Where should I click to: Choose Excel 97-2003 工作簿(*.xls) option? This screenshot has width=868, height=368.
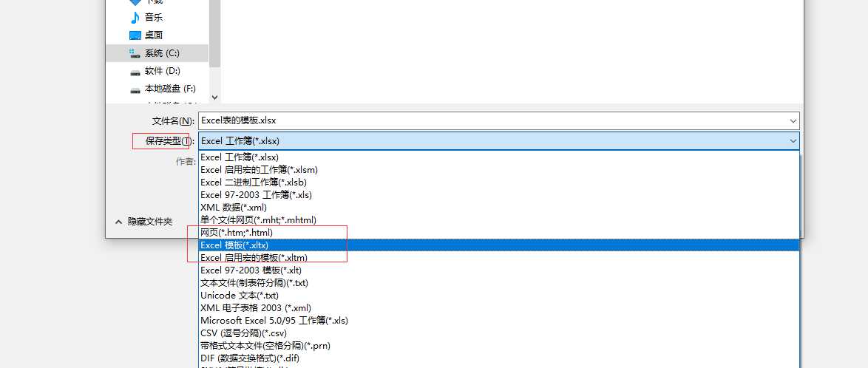(499, 195)
